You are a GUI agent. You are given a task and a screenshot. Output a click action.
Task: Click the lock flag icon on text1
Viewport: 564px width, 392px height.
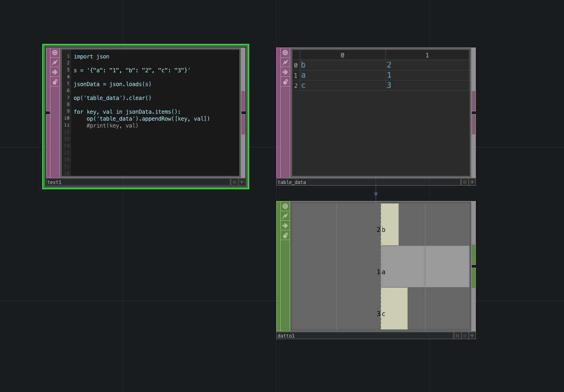click(55, 82)
